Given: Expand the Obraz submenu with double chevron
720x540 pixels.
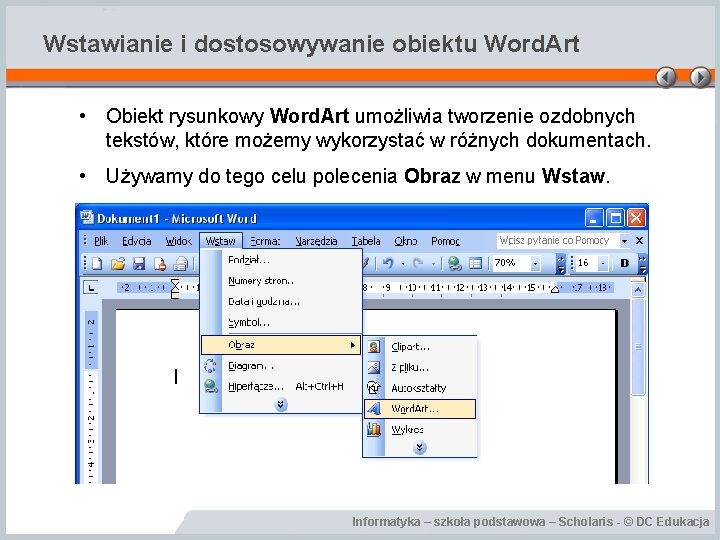Looking at the screenshot, I should (x=419, y=447).
